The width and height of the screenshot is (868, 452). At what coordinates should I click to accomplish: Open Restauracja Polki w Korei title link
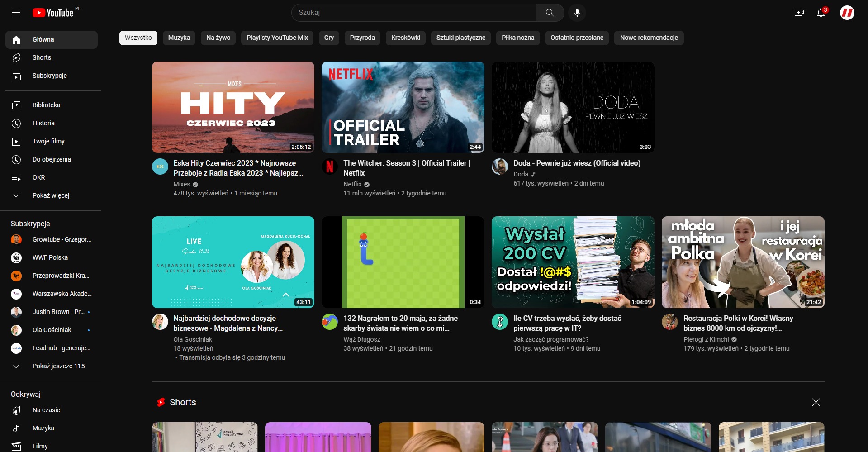(x=738, y=323)
